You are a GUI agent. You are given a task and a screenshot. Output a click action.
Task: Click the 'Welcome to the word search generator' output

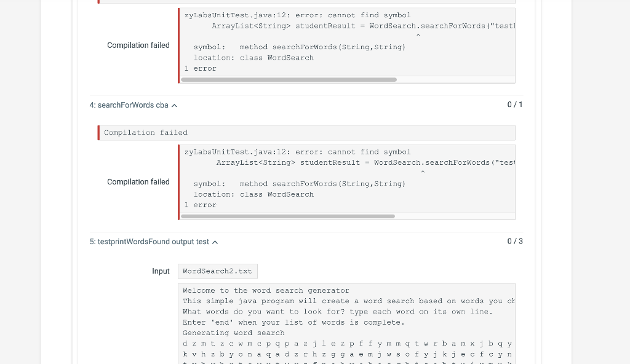pos(266,290)
